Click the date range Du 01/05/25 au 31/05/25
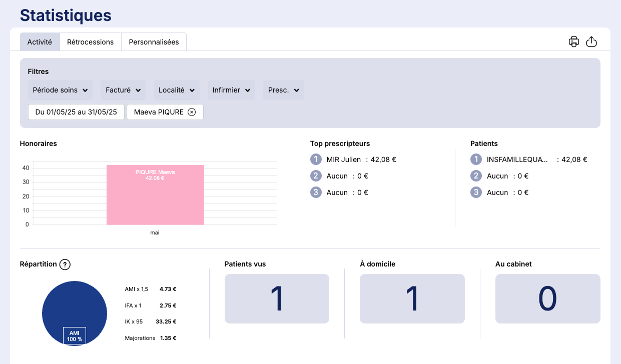Image resolution: width=621 pixels, height=364 pixels. pyautogui.click(x=76, y=112)
